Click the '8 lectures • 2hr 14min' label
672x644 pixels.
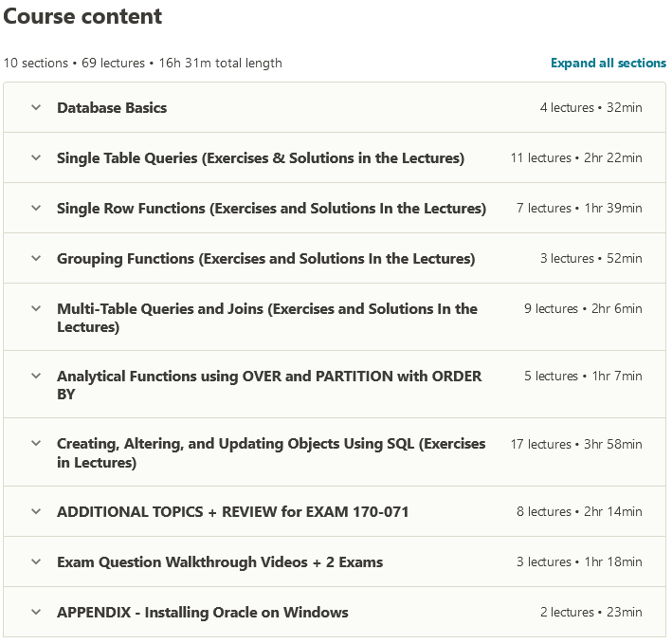tap(579, 512)
